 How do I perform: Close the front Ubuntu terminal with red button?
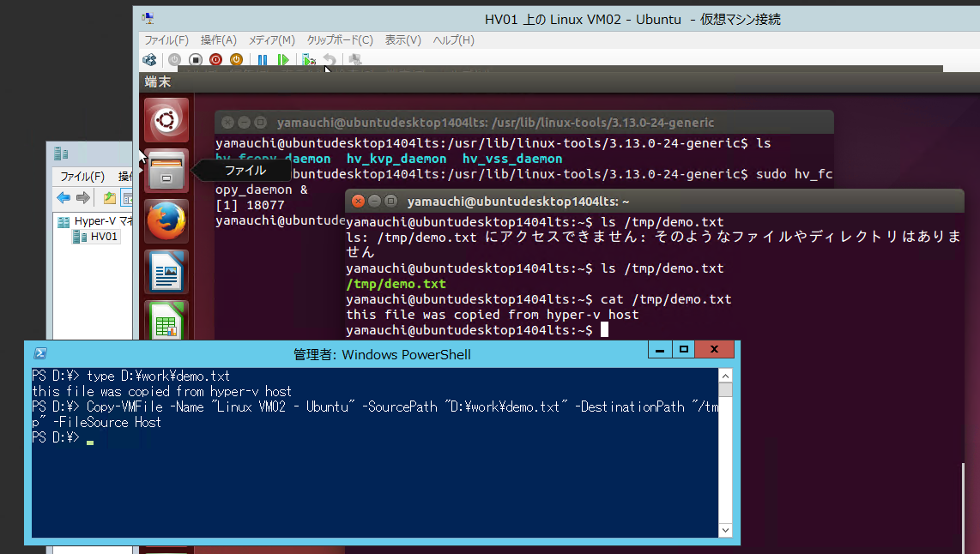click(358, 202)
